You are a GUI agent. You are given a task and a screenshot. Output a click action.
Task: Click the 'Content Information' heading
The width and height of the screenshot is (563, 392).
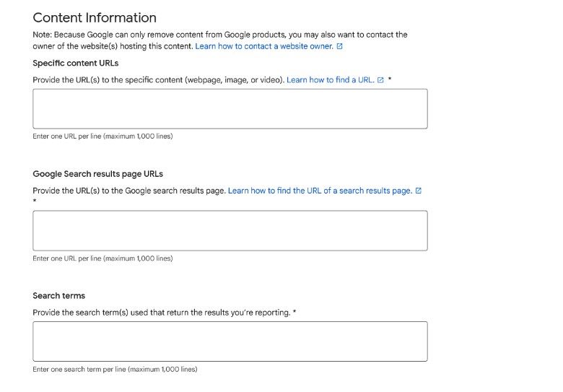tap(95, 18)
